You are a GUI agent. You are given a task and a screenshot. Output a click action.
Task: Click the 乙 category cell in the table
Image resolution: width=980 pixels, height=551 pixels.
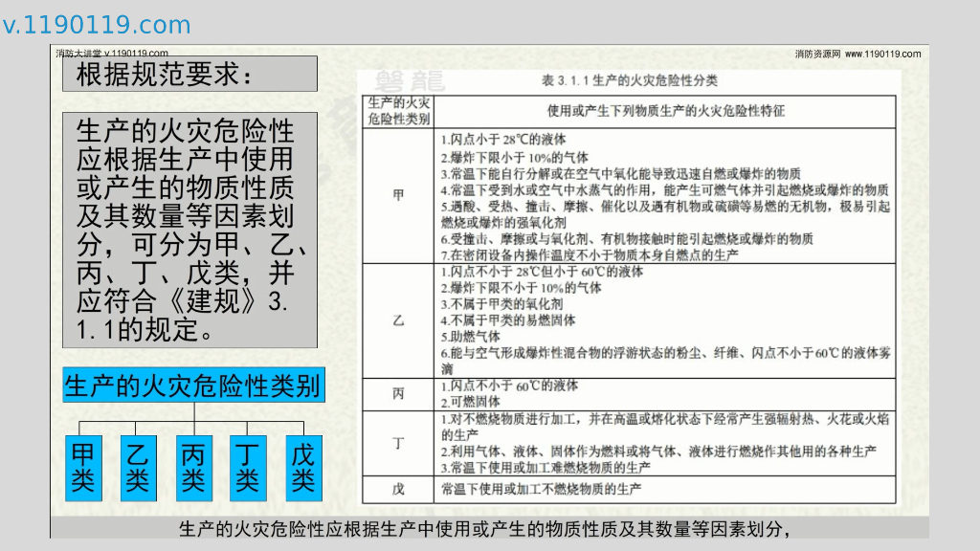coord(398,320)
